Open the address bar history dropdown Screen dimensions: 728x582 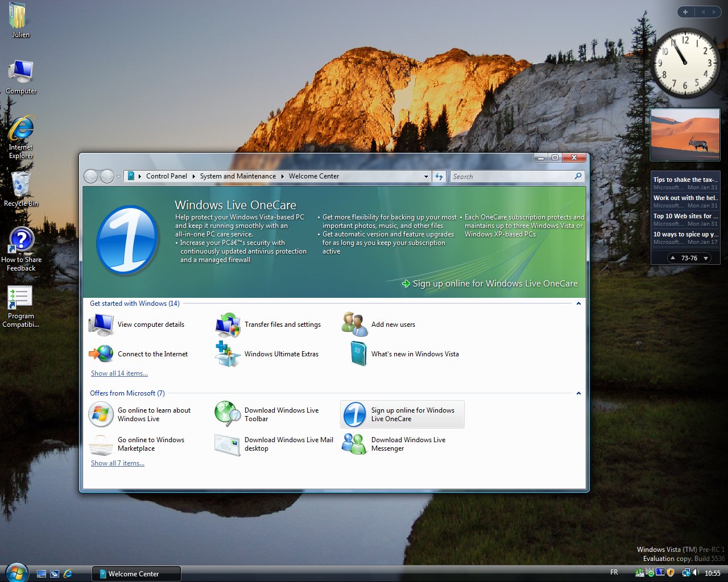[426, 177]
